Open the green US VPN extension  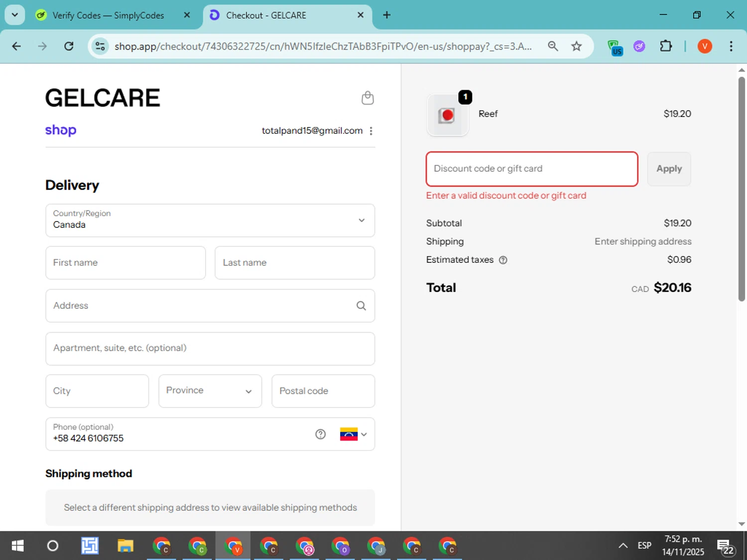[x=615, y=47]
